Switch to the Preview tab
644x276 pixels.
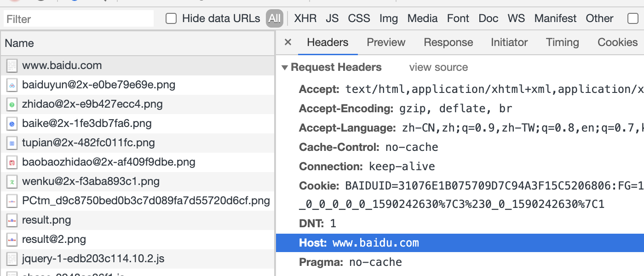pos(386,42)
